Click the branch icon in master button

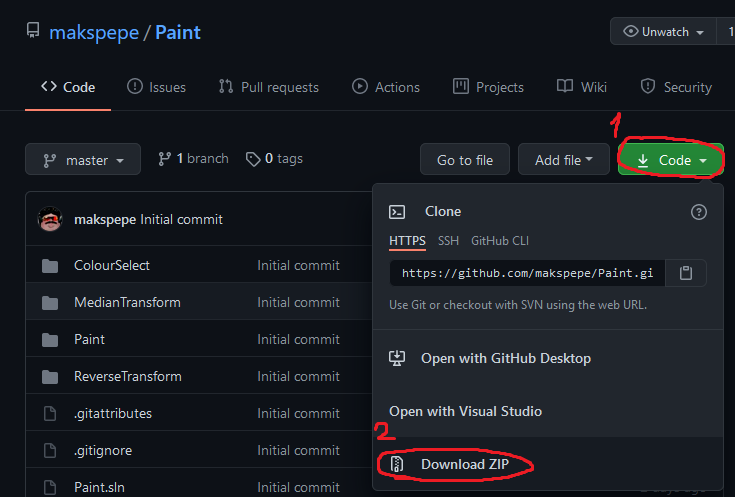[x=50, y=161]
